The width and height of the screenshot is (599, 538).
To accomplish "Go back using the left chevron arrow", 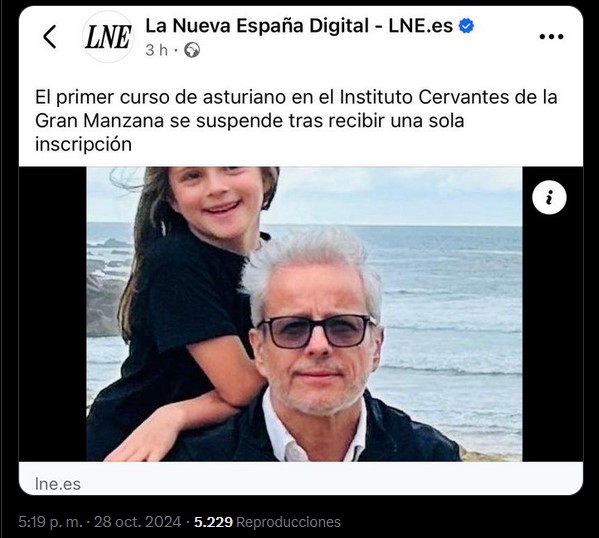I will (50, 37).
